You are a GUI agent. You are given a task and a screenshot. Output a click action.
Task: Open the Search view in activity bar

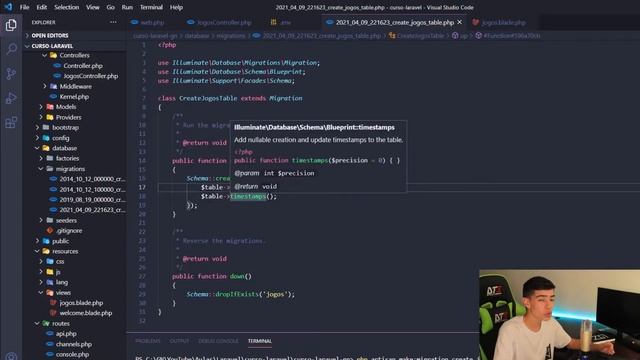click(11, 49)
